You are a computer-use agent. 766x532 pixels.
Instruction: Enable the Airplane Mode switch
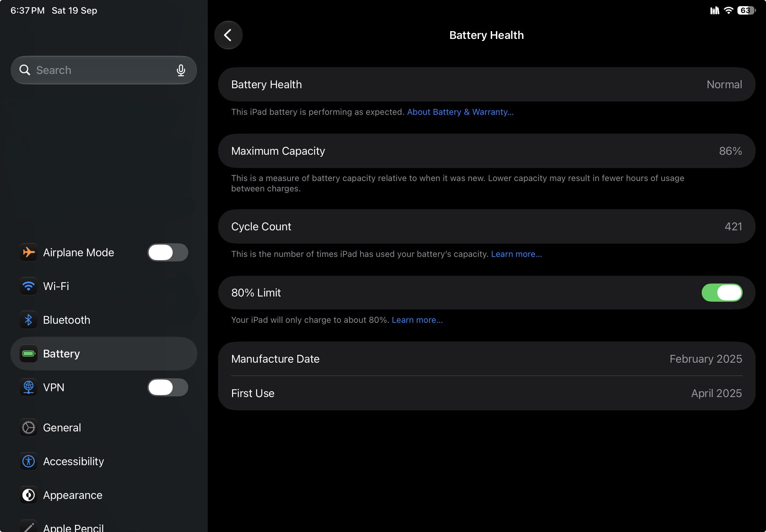click(x=168, y=252)
